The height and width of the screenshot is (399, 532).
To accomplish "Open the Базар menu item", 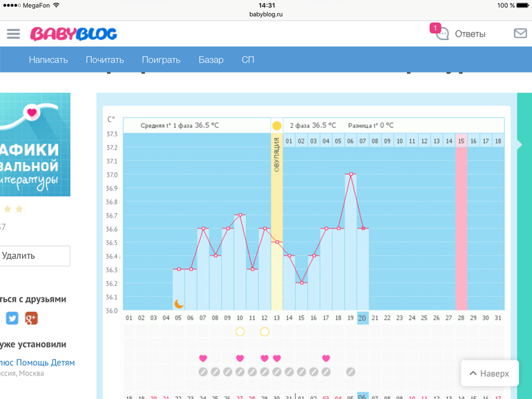I will point(211,59).
